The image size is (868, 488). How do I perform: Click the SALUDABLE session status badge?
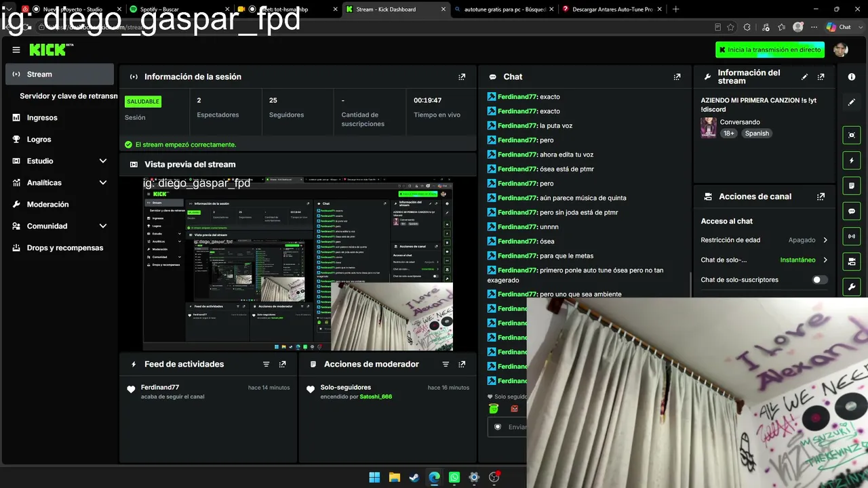tap(143, 102)
